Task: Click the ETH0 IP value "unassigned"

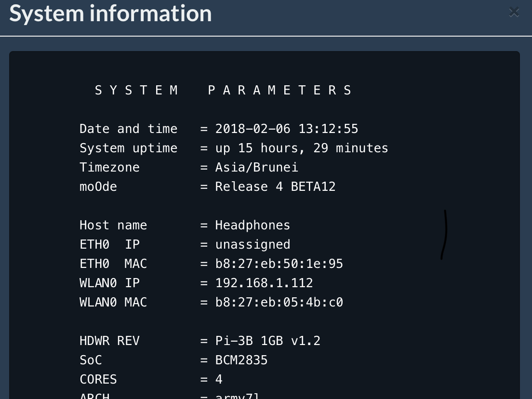Action: 253,245
